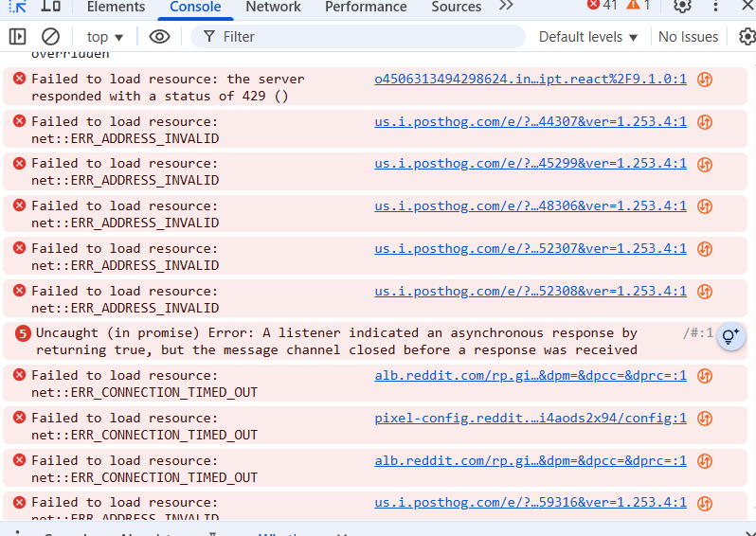Click the lightbulb AI explain icon
The height and width of the screenshot is (536, 756).
pyautogui.click(x=731, y=336)
